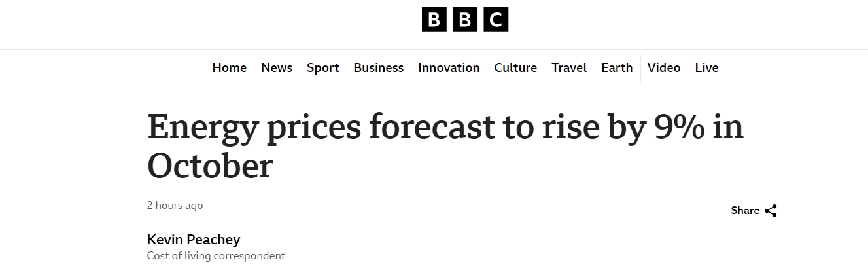The width and height of the screenshot is (868, 273).
Task: Switch to the Live section
Action: 706,68
